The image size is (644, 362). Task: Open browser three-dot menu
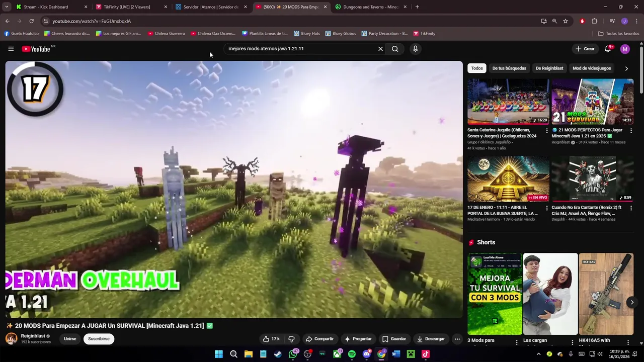click(x=636, y=21)
